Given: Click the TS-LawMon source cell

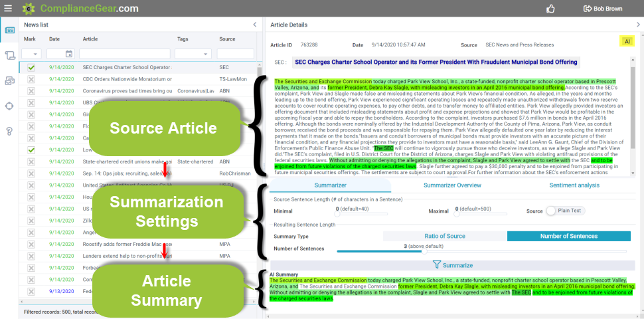Looking at the screenshot, I should click(233, 79).
